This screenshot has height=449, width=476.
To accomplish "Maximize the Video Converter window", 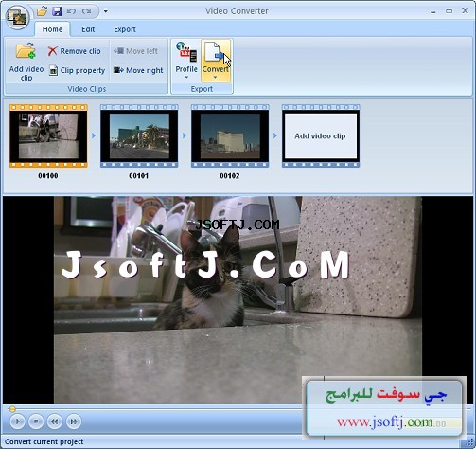I will pyautogui.click(x=450, y=11).
